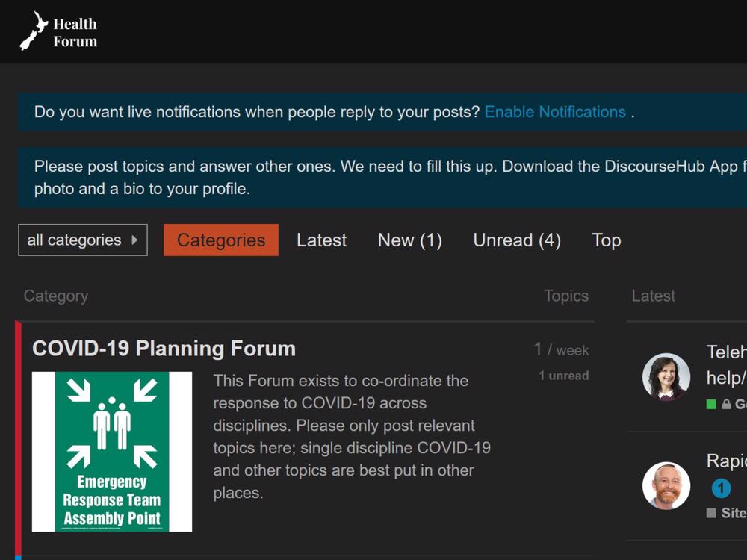Click the Enable Notifications link

click(555, 112)
